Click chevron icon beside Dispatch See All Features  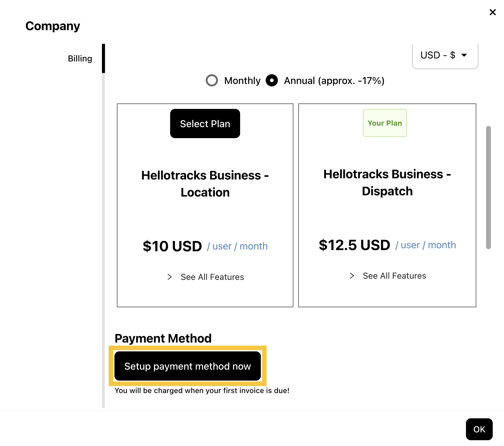point(352,276)
